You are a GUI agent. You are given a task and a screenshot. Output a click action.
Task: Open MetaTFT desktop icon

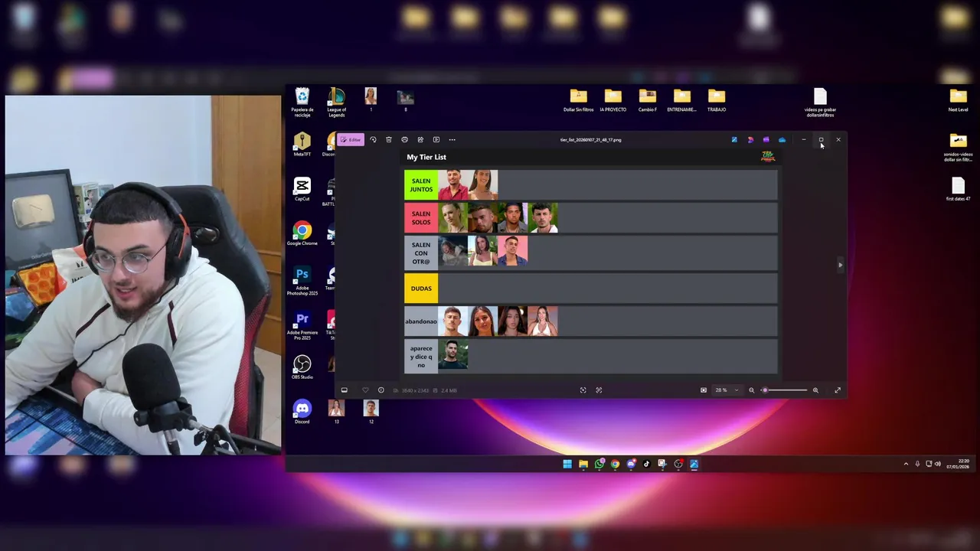pos(302,144)
